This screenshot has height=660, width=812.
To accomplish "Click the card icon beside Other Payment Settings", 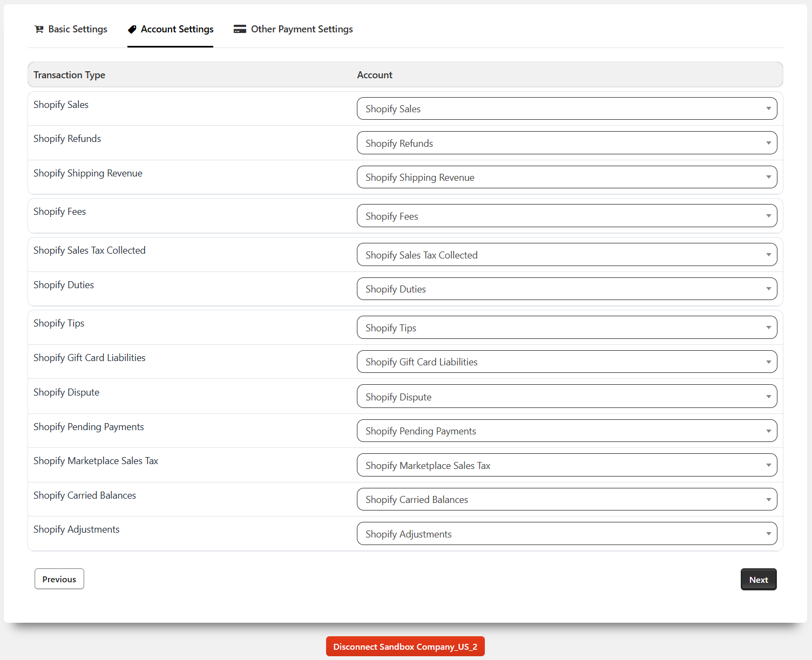I will (240, 29).
